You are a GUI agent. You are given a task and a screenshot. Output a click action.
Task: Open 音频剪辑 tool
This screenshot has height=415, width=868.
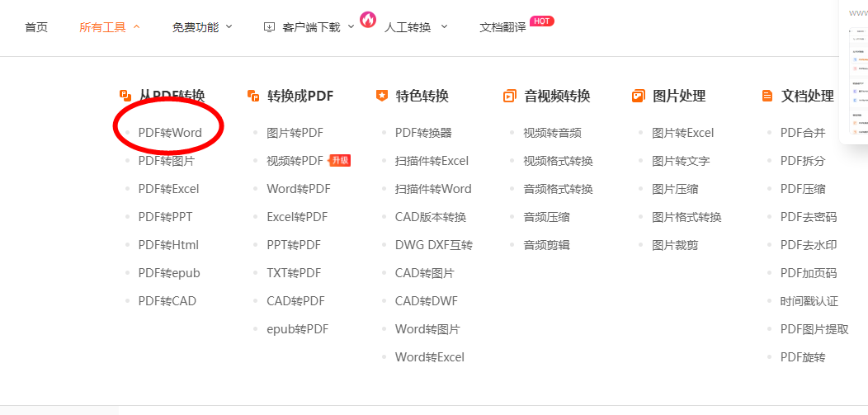click(x=546, y=245)
